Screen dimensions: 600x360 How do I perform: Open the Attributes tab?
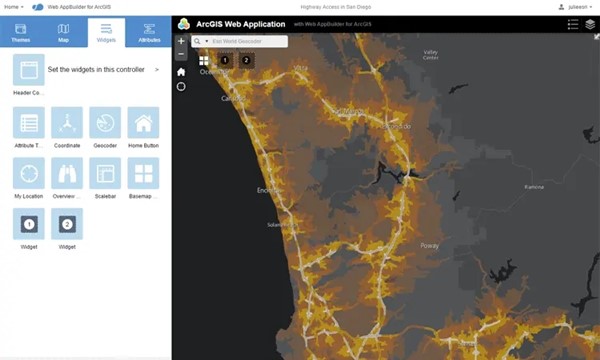pyautogui.click(x=149, y=32)
